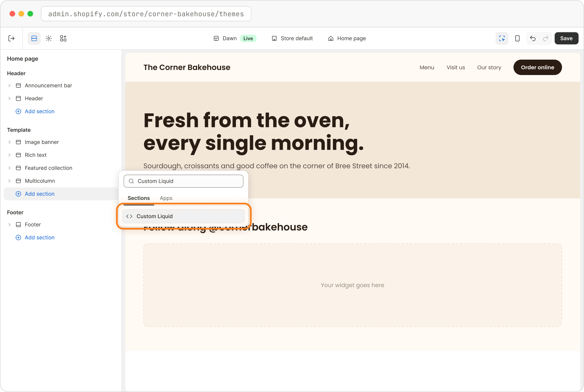Open the app embeds icon

click(x=63, y=38)
